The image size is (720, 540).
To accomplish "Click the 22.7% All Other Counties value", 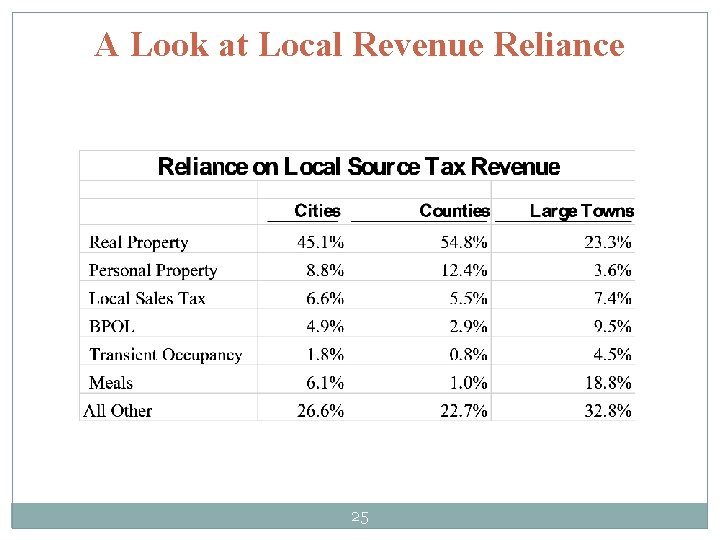I will click(x=464, y=411).
